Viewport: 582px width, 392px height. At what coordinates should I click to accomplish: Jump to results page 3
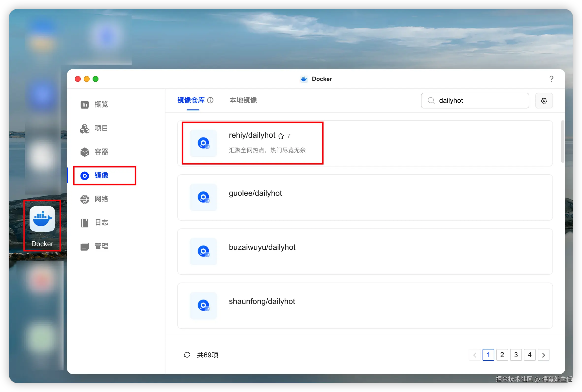click(516, 355)
